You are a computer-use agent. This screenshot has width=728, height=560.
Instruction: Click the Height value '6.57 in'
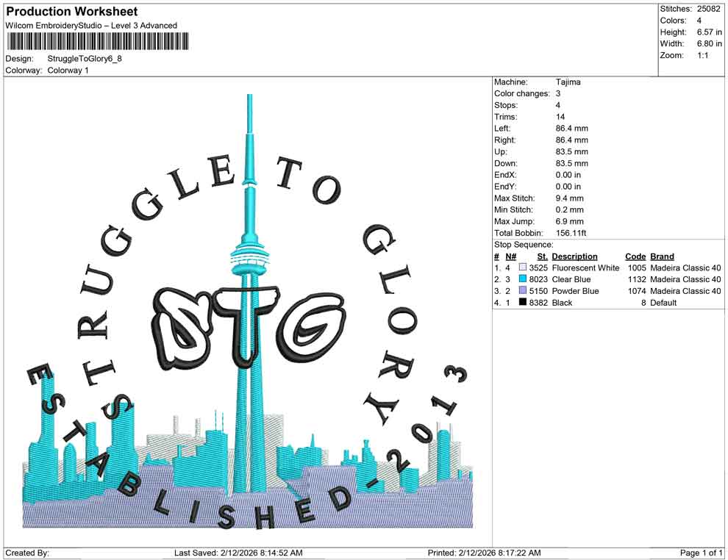click(710, 32)
